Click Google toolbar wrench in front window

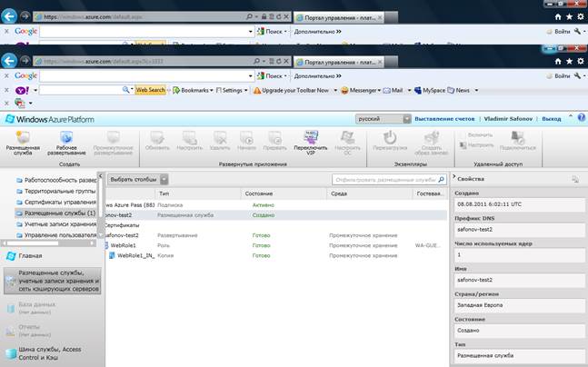(577, 75)
